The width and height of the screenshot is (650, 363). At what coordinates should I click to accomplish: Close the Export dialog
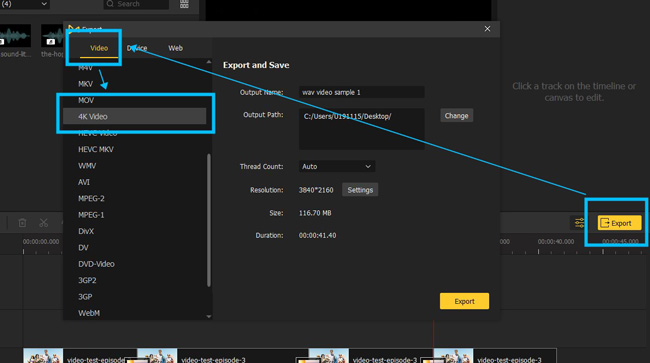click(x=488, y=29)
